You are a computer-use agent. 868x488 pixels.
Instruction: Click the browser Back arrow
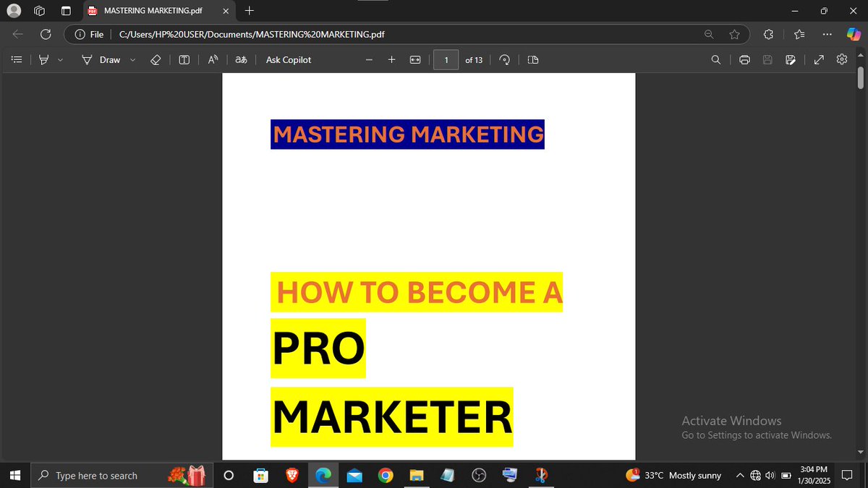(x=19, y=34)
